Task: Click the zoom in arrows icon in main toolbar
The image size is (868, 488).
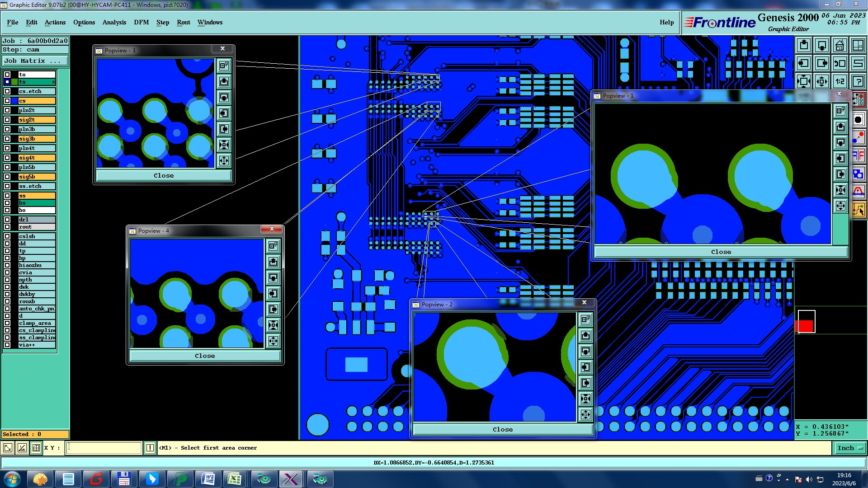Action: pyautogui.click(x=822, y=81)
